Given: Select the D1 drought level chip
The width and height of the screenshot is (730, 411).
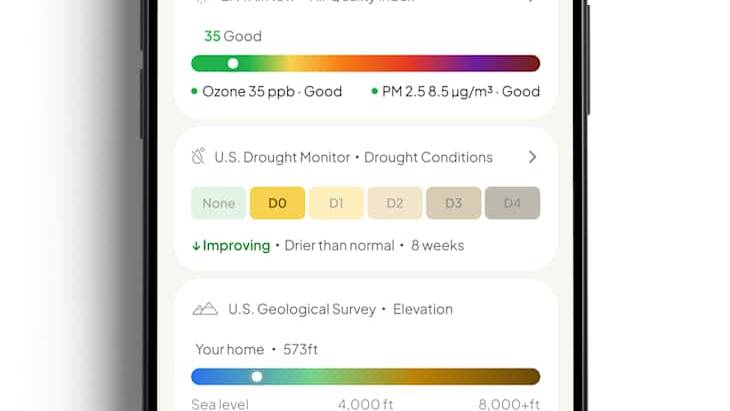Looking at the screenshot, I should tap(336, 203).
